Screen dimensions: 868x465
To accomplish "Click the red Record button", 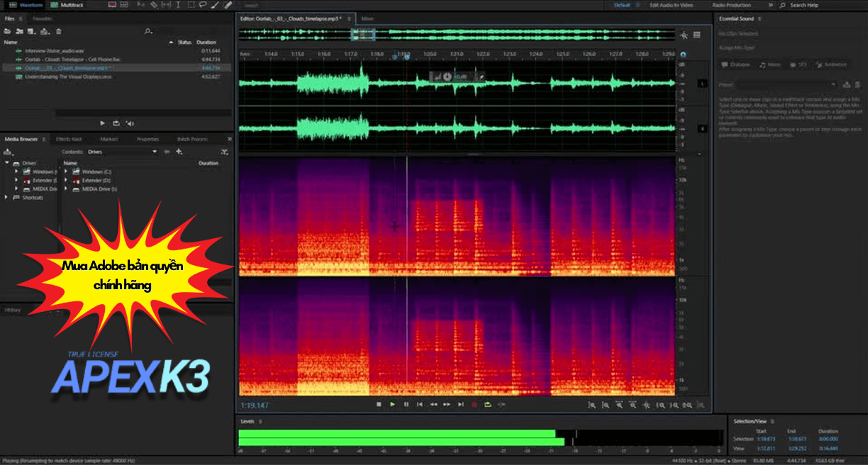I will (474, 404).
